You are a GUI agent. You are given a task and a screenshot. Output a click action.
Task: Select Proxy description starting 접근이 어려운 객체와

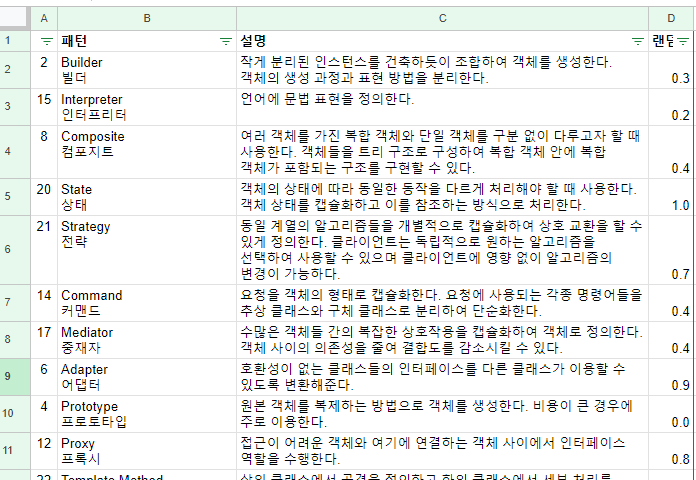click(x=443, y=451)
